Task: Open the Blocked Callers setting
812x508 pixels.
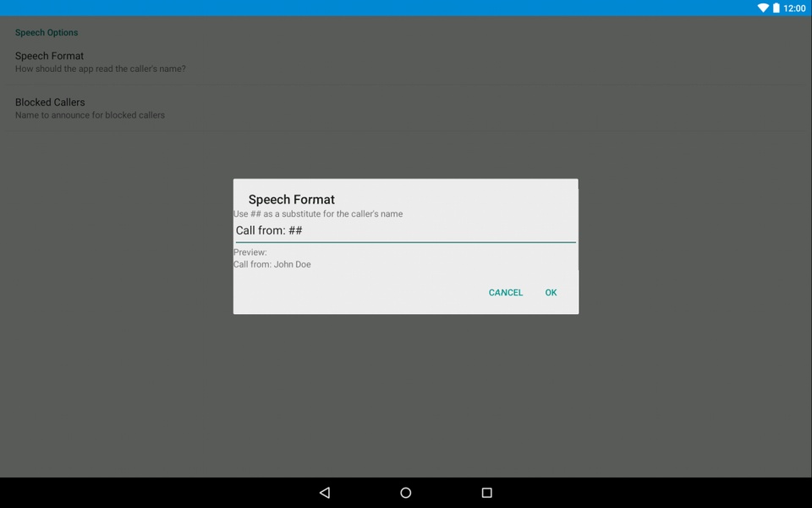Action: [406, 108]
